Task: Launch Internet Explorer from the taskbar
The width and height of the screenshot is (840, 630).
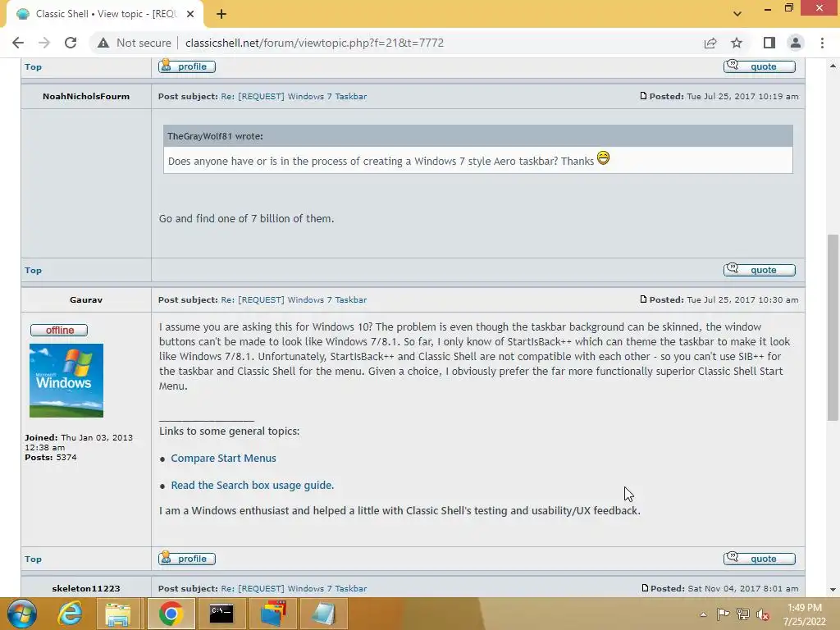Action: coord(70,614)
